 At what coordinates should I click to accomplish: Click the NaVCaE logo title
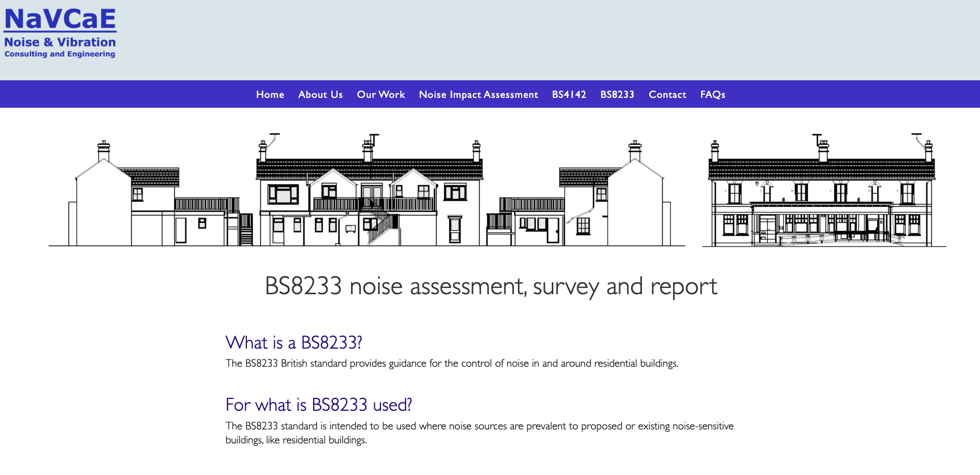60,20
